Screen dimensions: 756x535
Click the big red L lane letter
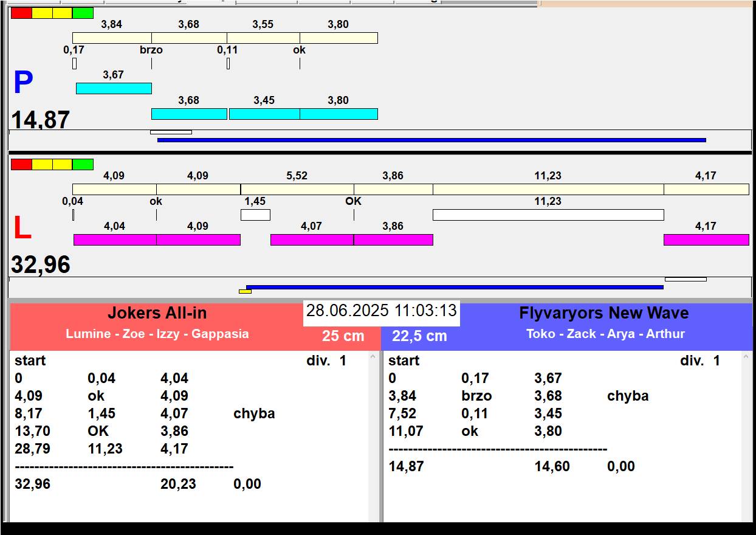coord(22,229)
